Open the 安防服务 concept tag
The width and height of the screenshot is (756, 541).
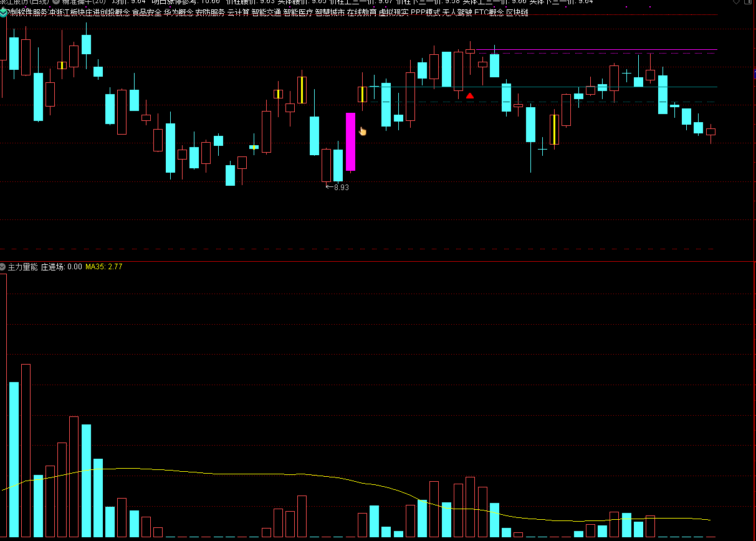click(210, 12)
